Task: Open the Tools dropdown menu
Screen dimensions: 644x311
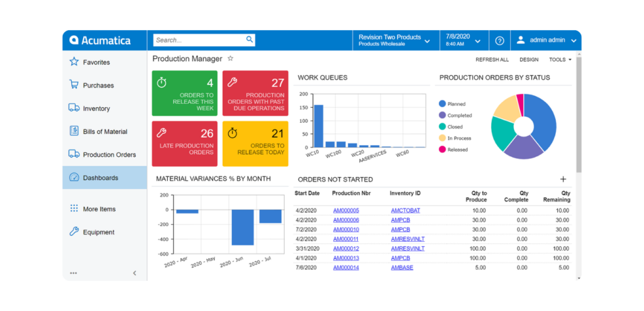Action: [x=560, y=60]
